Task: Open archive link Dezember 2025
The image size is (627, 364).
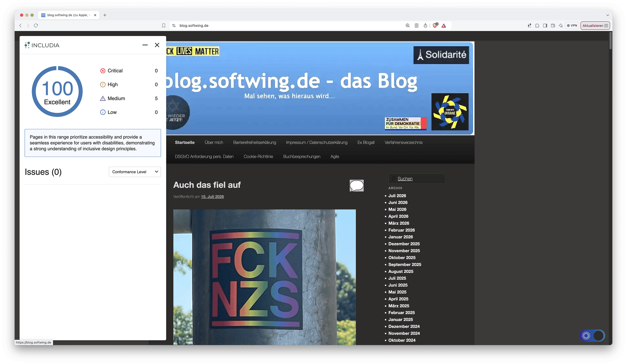Action: 404,244
